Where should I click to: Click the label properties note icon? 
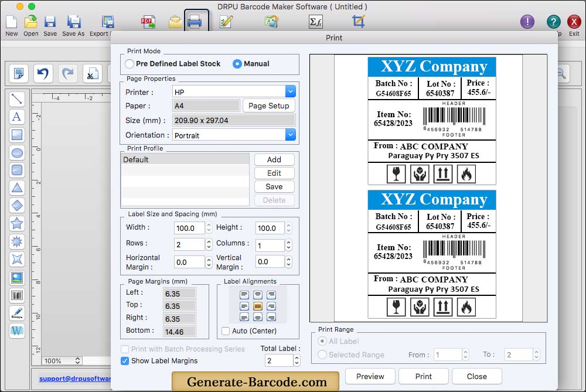(x=18, y=73)
